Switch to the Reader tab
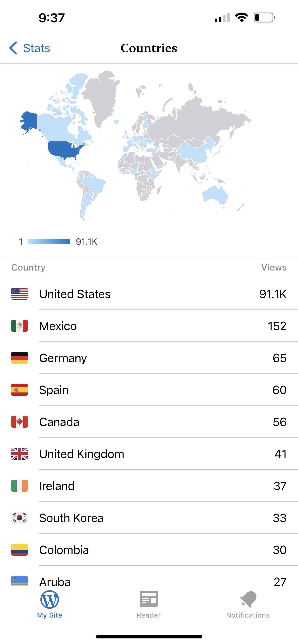 point(149,604)
